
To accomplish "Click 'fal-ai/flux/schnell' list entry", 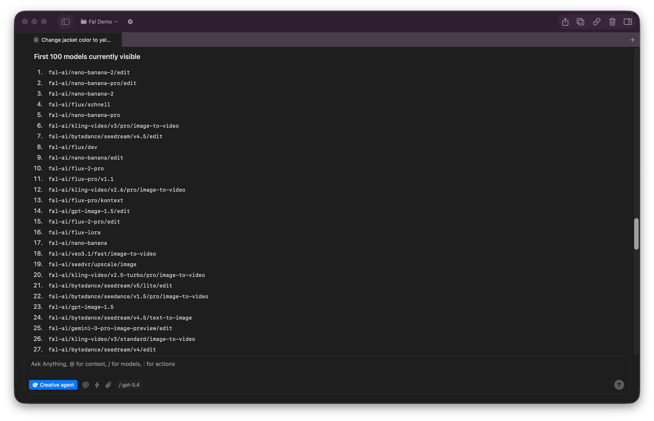I will click(79, 105).
